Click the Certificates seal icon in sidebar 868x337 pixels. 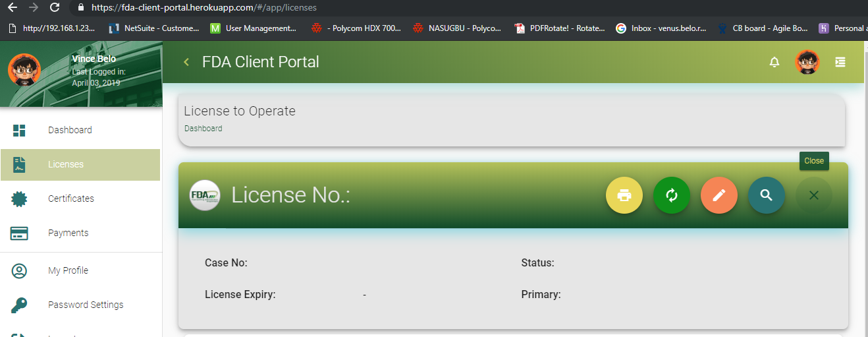(19, 199)
